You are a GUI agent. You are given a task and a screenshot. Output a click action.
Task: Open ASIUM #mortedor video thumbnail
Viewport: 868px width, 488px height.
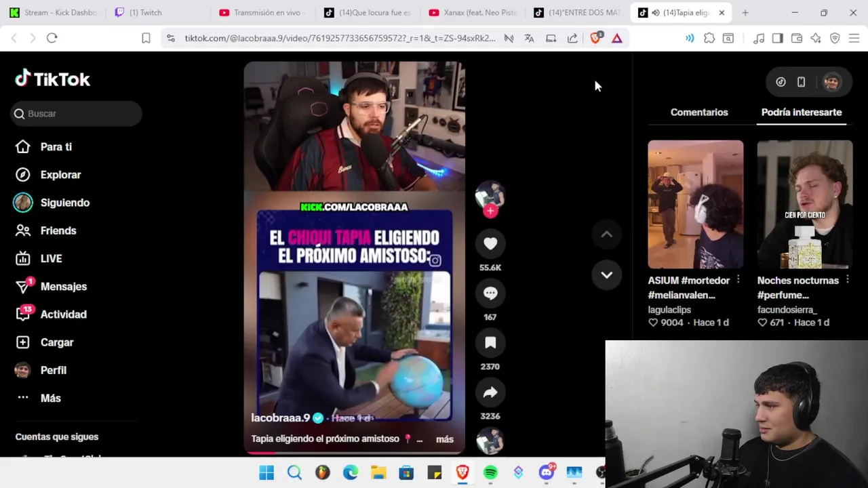coord(695,205)
